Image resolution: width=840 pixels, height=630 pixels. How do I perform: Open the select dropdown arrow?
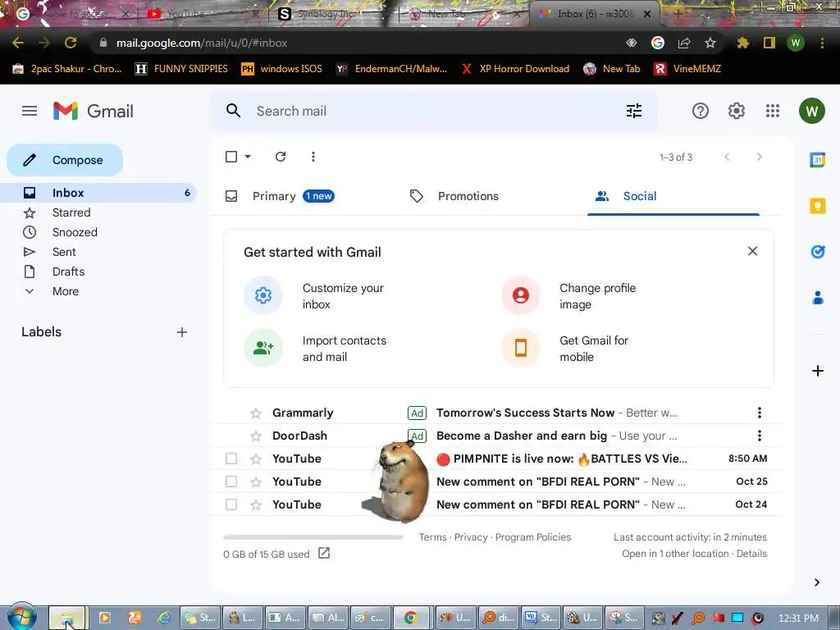click(248, 157)
